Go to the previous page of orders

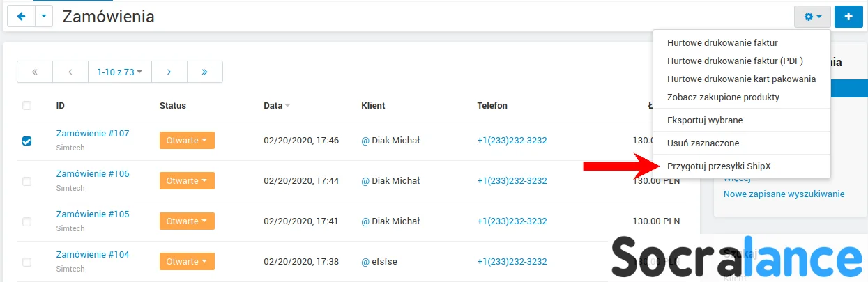point(70,72)
